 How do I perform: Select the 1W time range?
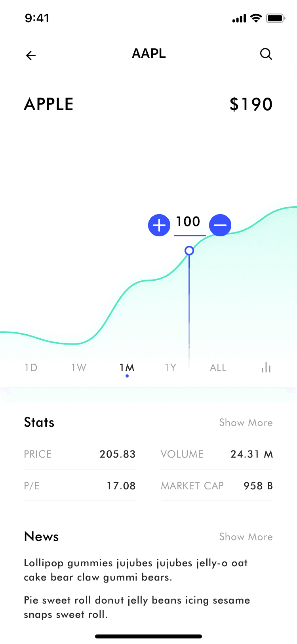click(79, 368)
